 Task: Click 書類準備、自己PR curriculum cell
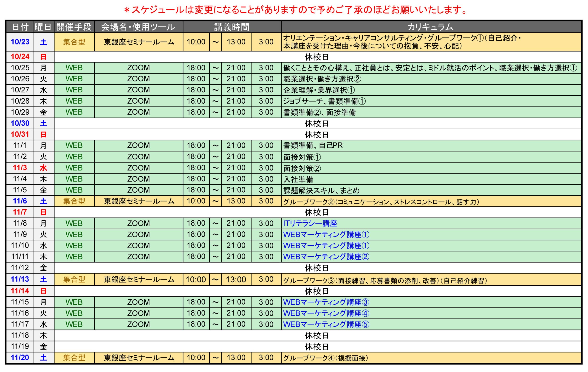tap(431, 146)
